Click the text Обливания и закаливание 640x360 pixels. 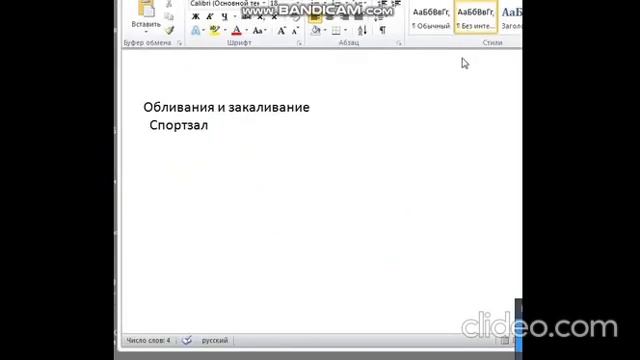[227, 107]
